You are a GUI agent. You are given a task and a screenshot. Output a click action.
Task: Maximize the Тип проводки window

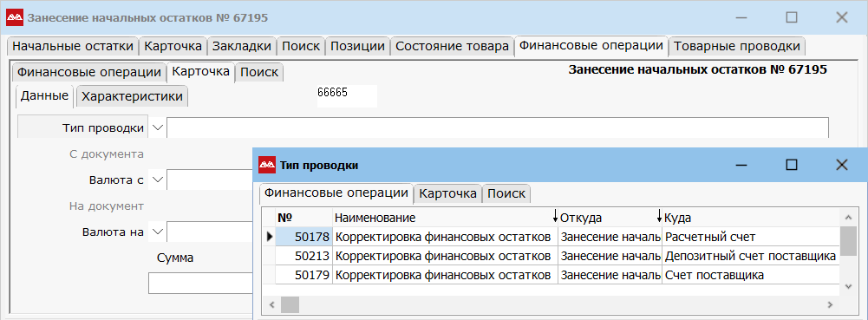(x=792, y=165)
